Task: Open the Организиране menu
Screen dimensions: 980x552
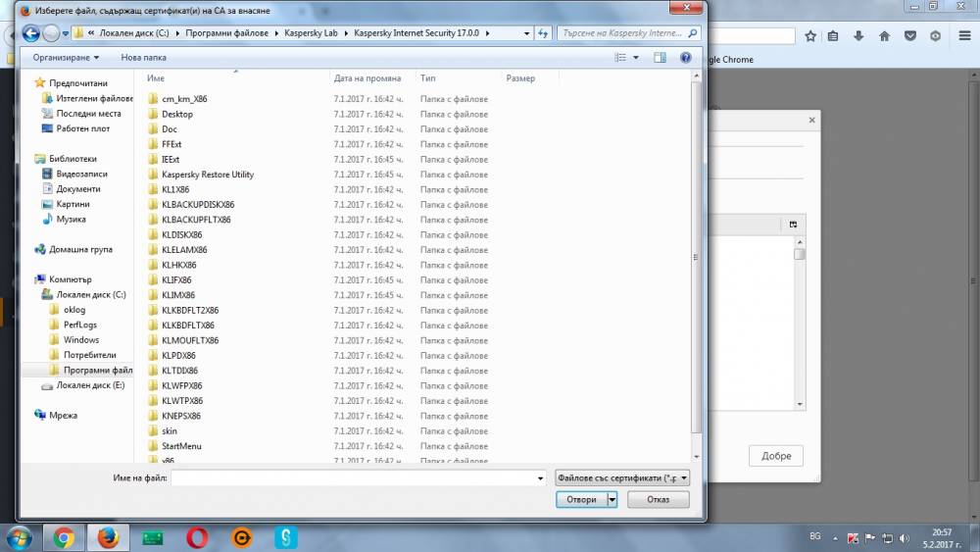Action: [66, 58]
